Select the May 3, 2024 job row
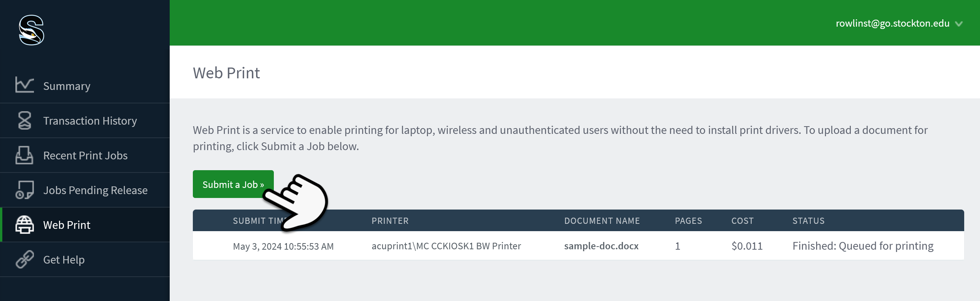The image size is (980, 301). pyautogui.click(x=579, y=246)
